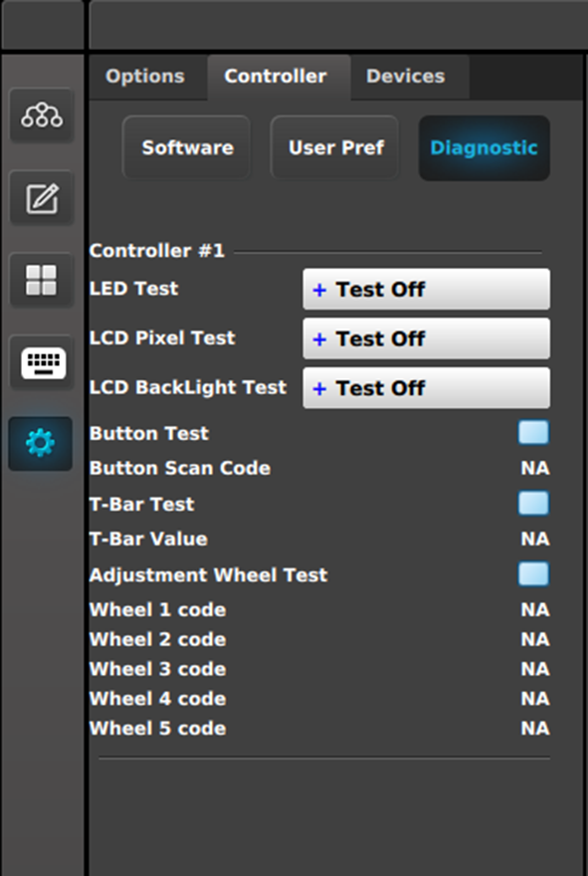Open the LED Test dropdown
The height and width of the screenshot is (876, 588).
point(426,290)
